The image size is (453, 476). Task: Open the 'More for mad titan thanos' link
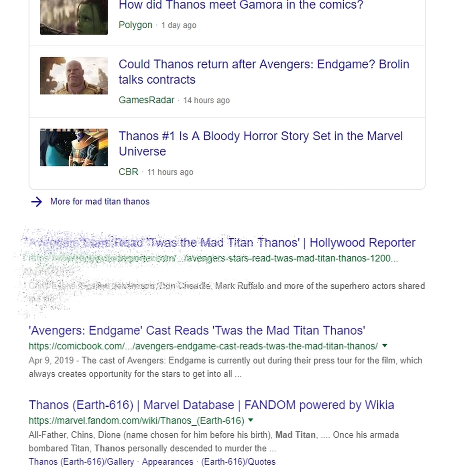(100, 202)
